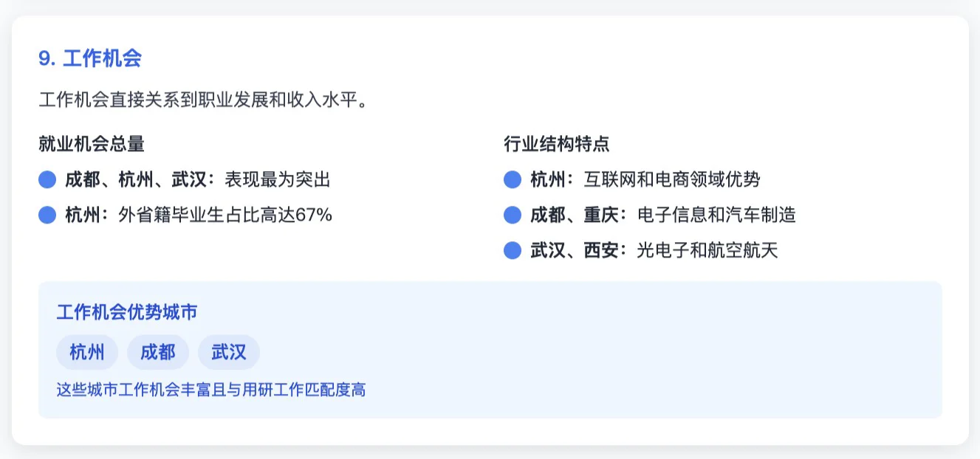Click text 互联网和电商领域优势
Viewport: 980px width, 459px height.
672,179
